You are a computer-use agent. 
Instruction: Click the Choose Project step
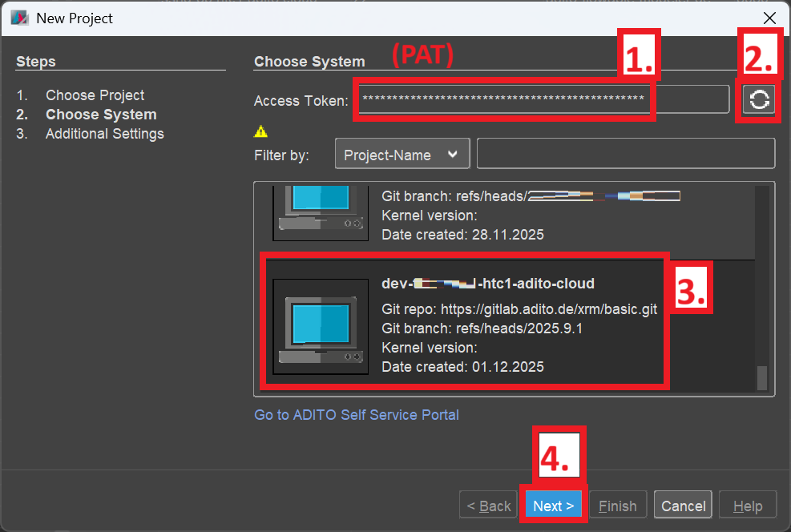tap(95, 95)
